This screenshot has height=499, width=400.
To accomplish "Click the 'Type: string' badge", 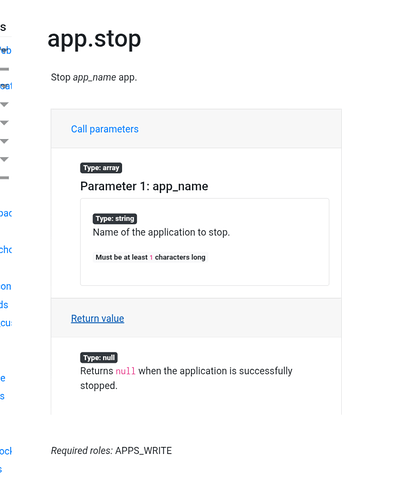I will [115, 219].
